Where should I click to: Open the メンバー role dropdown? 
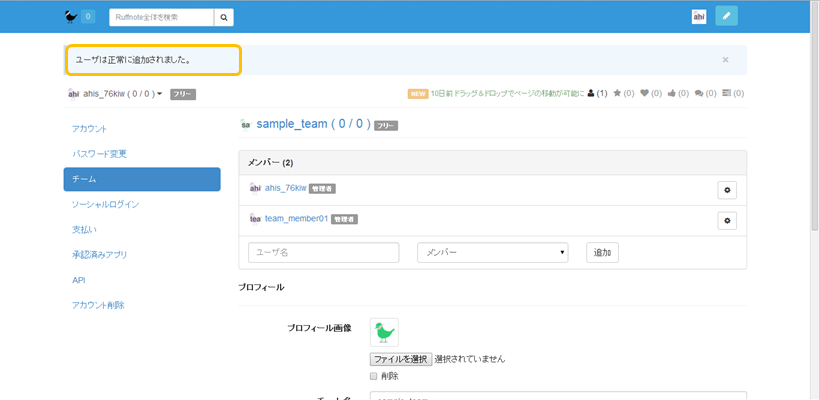[x=493, y=253]
